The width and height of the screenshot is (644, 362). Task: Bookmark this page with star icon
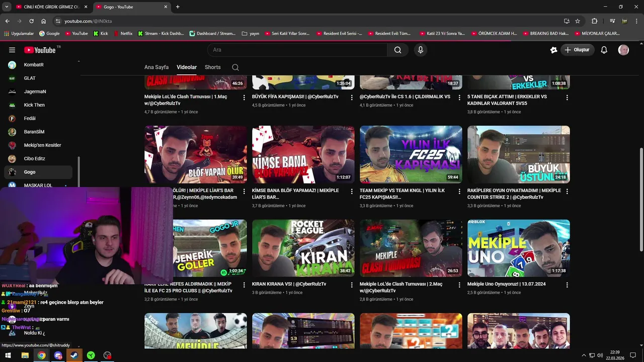point(578,21)
